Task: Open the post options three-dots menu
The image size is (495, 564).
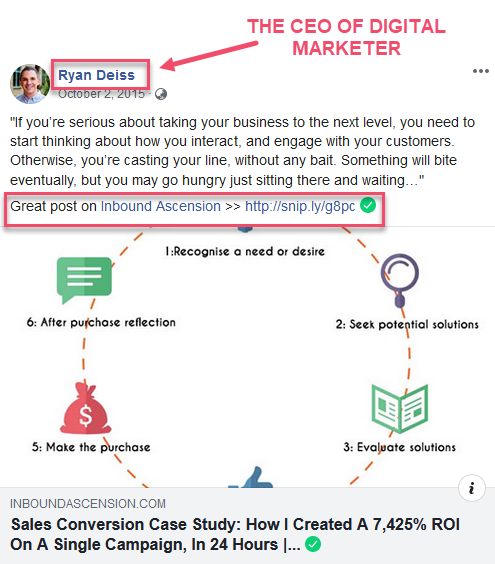Action: 481,71
